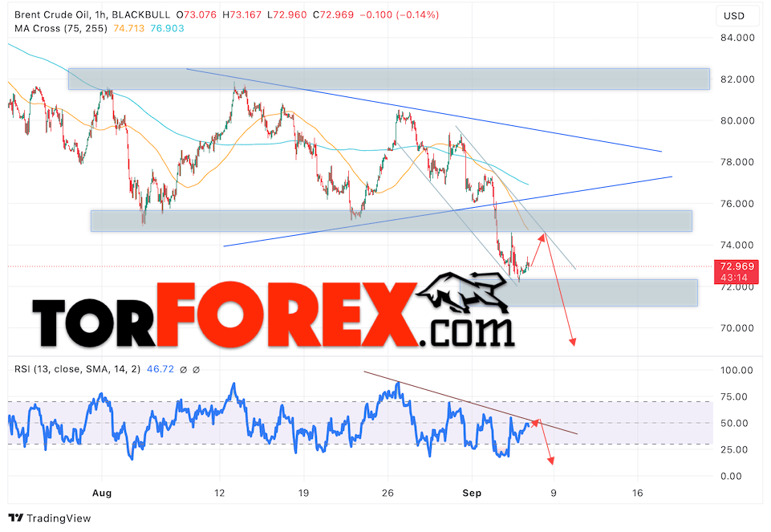Click the RSI 100.00 axis label
The width and height of the screenshot is (771, 532).
click(x=737, y=370)
